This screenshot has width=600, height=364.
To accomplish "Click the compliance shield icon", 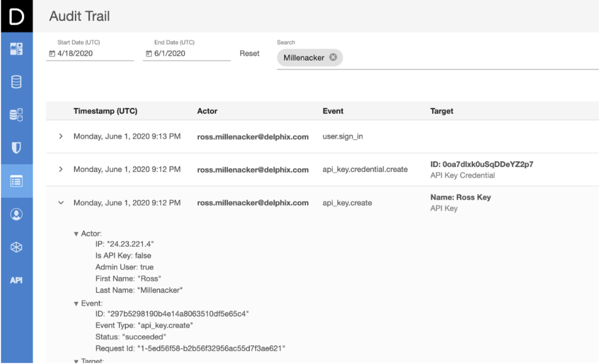I will (x=17, y=147).
